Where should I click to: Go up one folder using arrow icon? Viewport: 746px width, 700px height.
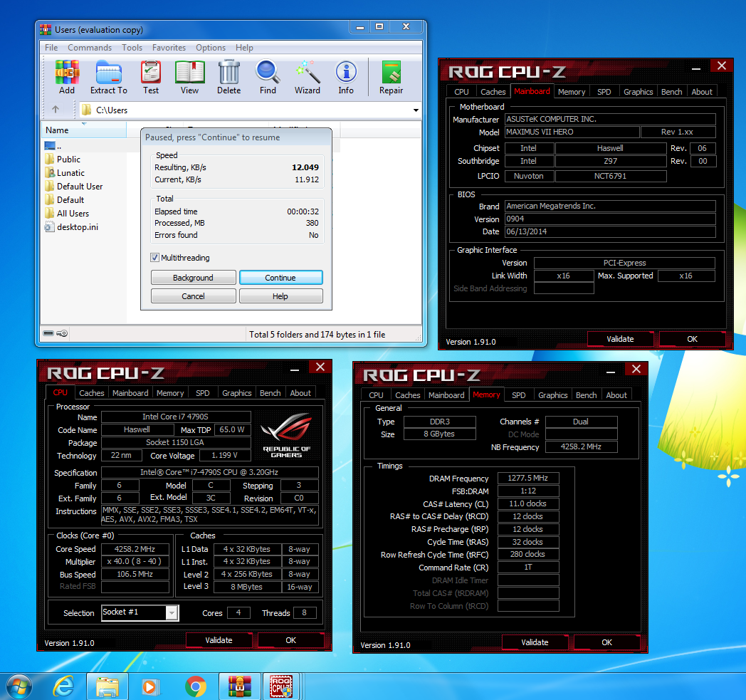pos(56,110)
